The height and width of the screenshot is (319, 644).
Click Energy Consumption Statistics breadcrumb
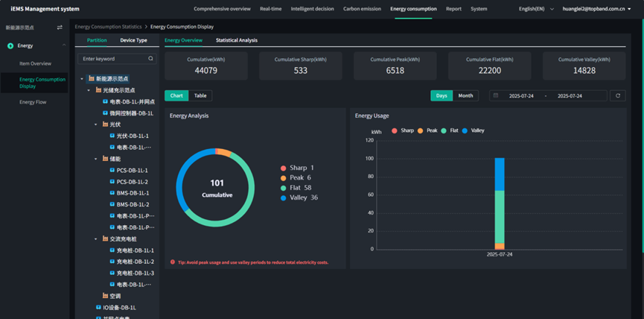coord(107,26)
